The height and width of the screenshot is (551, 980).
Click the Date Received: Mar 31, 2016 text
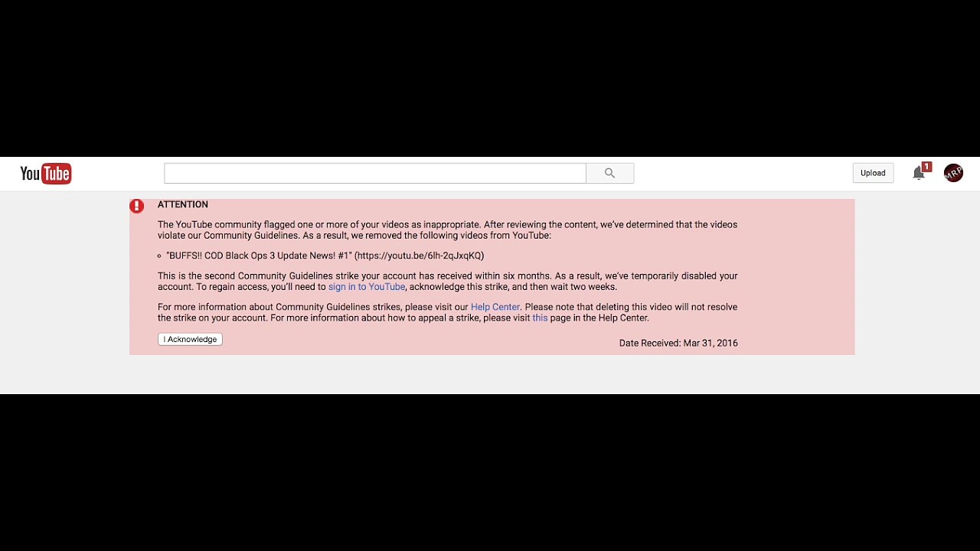click(678, 343)
